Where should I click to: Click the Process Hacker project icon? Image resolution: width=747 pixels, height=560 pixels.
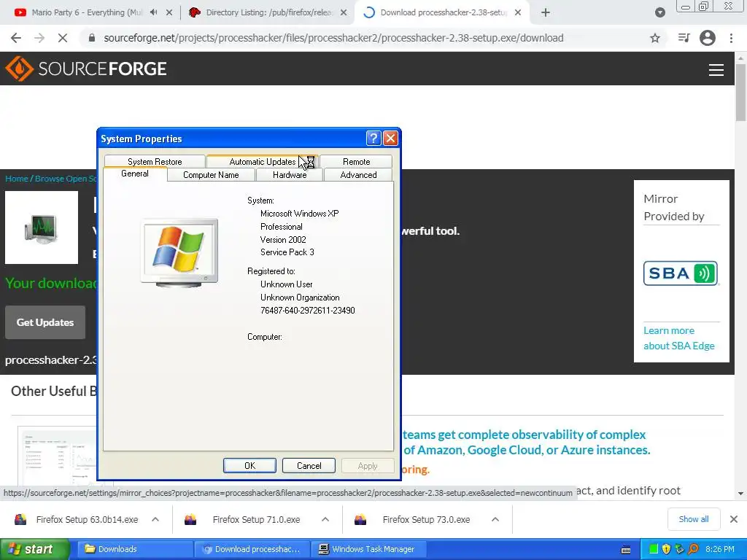point(42,227)
